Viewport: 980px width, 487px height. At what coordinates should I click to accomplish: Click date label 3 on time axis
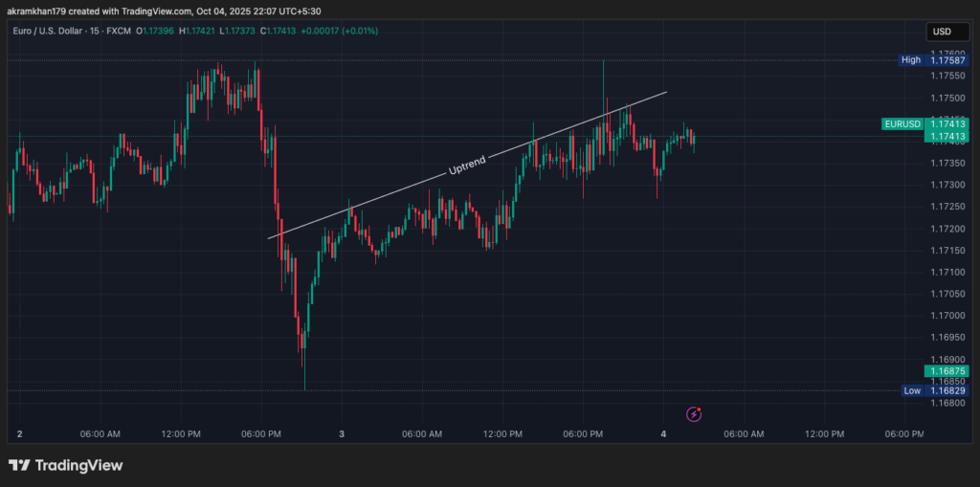tap(342, 434)
